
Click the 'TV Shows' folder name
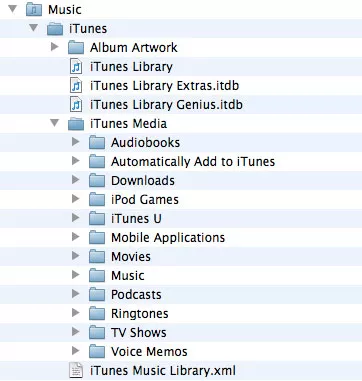(x=139, y=332)
